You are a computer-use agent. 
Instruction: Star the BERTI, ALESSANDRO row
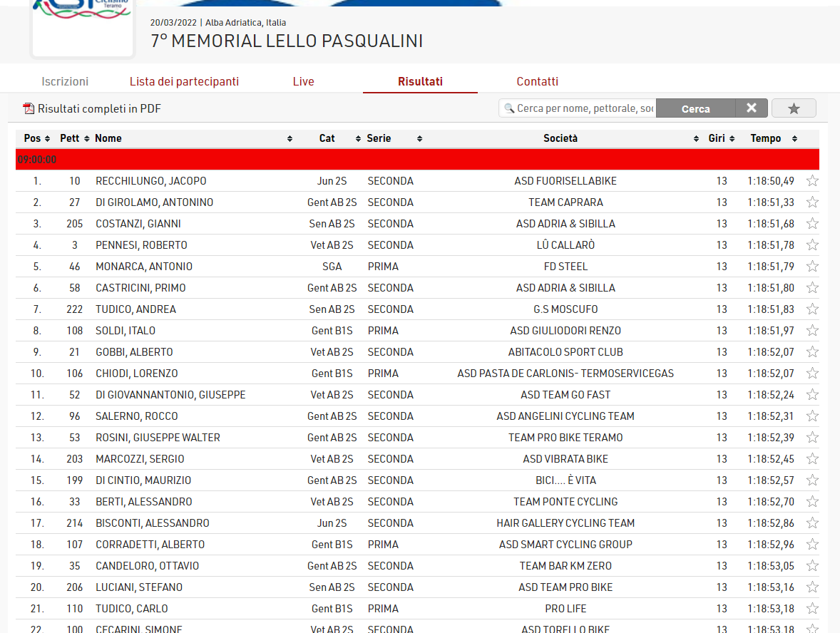coord(812,502)
